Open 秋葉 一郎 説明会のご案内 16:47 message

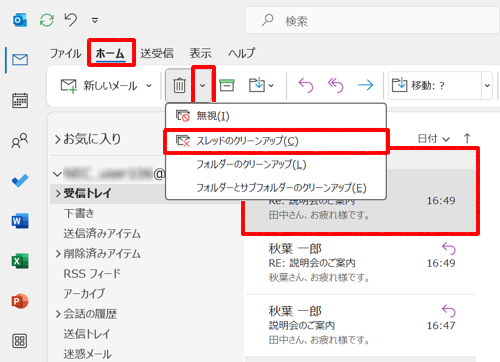[x=361, y=326]
